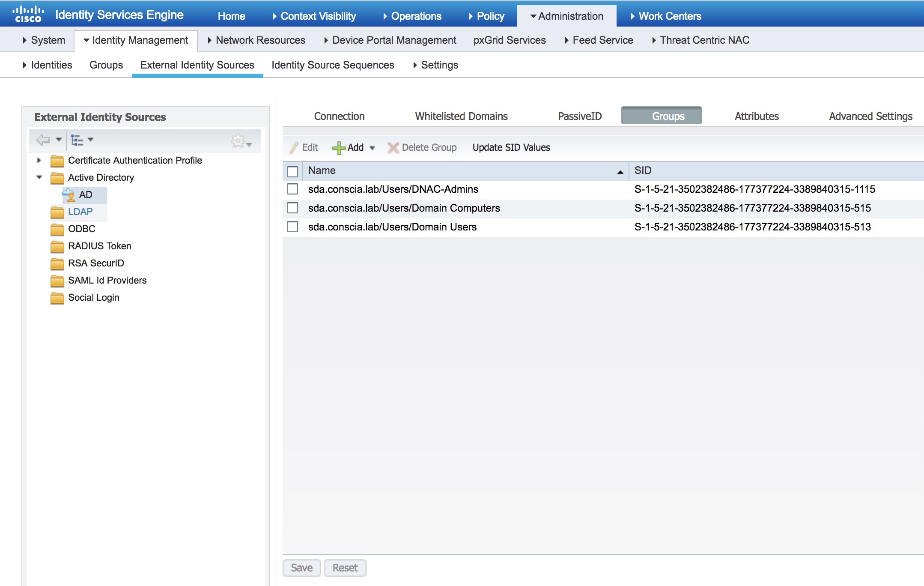Image resolution: width=924 pixels, height=586 pixels.
Task: Select External Identity Sources section
Action: click(197, 65)
